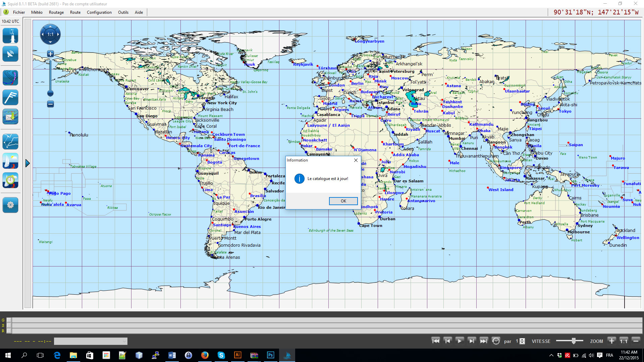The image size is (644, 362).
Task: Click the clock current-time button
Action: (496, 341)
